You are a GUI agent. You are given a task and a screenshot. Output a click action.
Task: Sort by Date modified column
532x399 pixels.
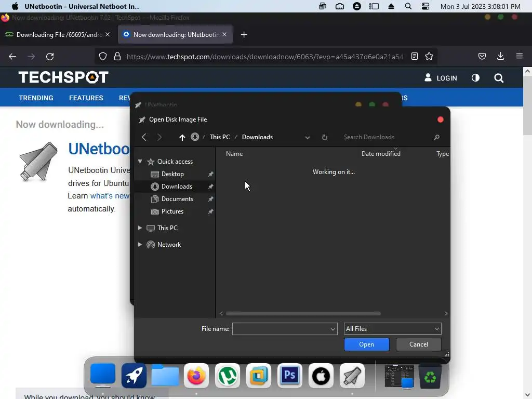click(381, 154)
